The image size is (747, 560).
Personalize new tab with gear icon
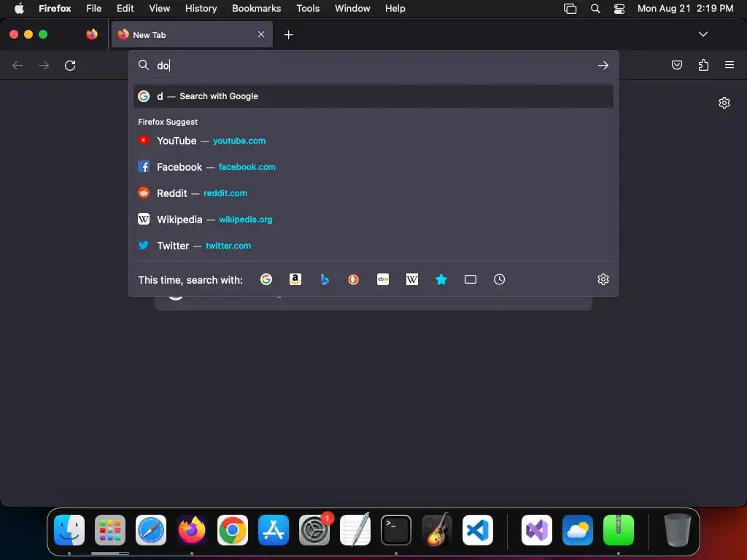[x=724, y=103]
